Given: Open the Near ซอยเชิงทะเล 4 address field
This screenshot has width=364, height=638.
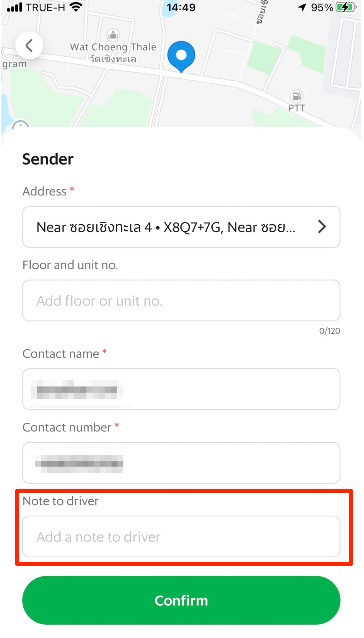Looking at the screenshot, I should pos(181,227).
